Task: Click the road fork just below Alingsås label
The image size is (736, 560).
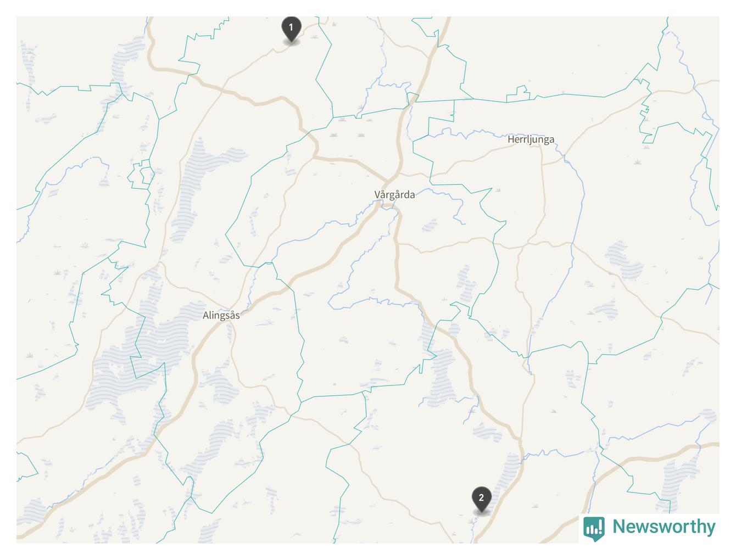Action: (x=232, y=325)
